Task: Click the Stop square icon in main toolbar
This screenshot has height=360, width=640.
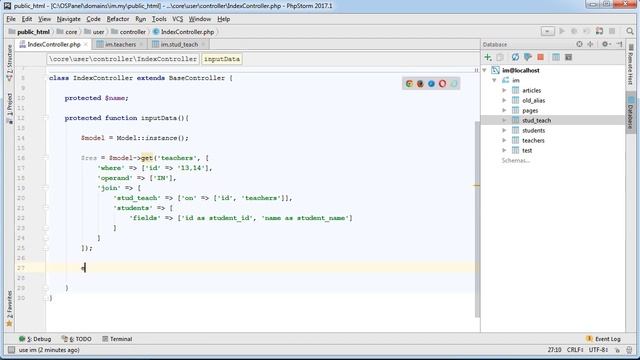Action: 612,31
